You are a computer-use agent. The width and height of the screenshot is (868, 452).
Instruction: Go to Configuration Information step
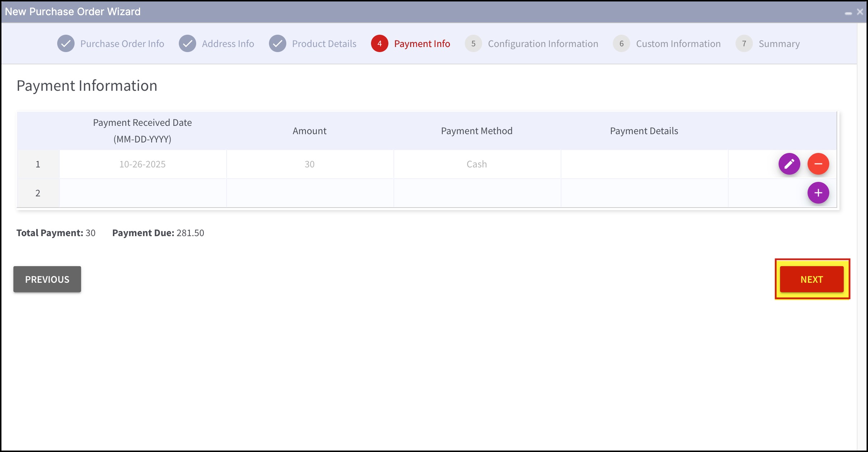[x=543, y=44]
